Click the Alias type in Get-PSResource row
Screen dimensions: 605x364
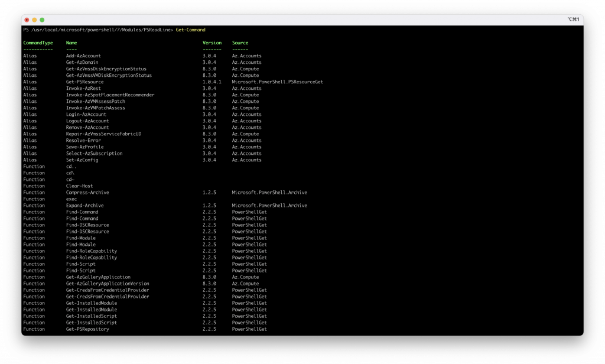(x=30, y=82)
